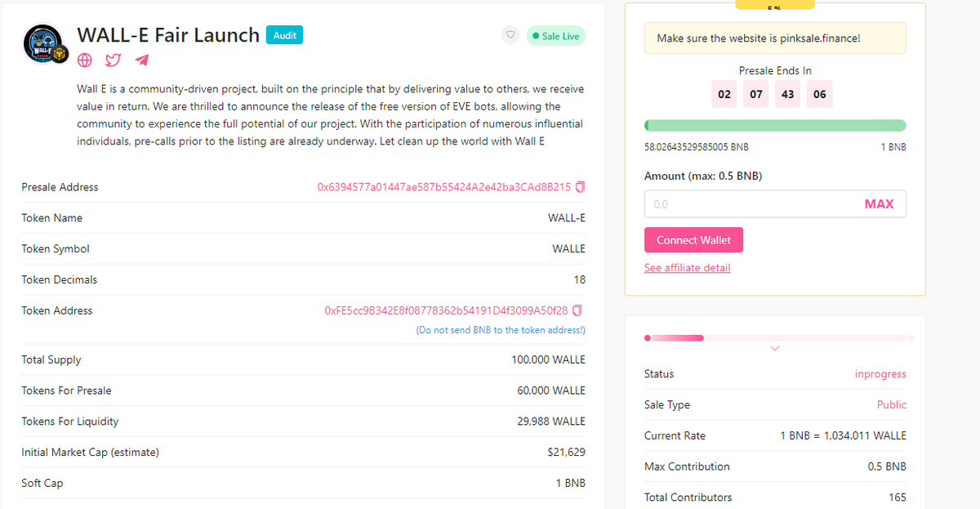Screen dimensions: 980x509
Task: Open the project website globe icon
Action: [x=84, y=60]
